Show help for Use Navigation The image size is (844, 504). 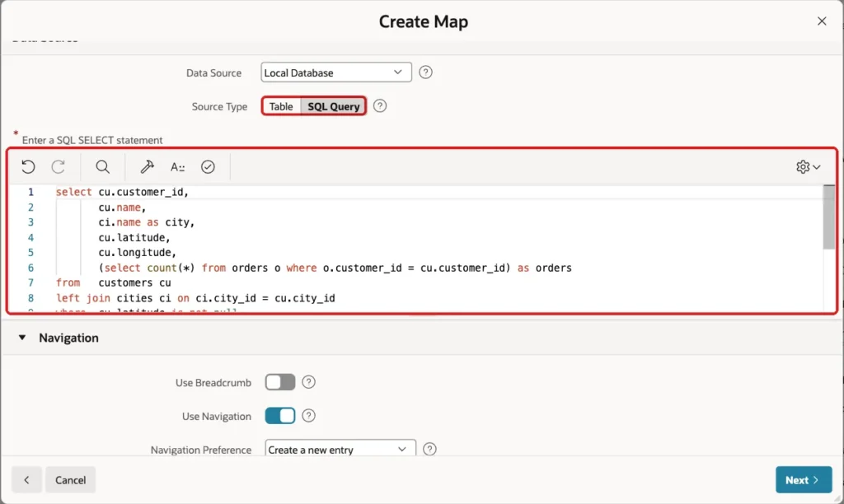308,416
